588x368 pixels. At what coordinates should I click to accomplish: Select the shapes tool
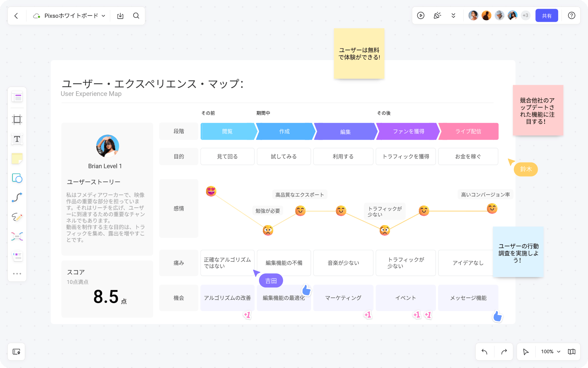click(x=17, y=178)
